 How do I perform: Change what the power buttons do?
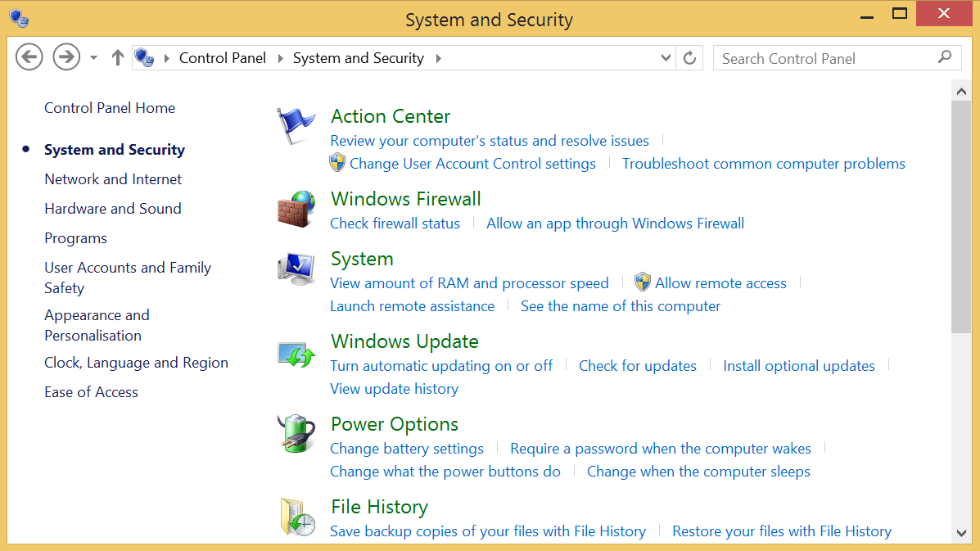[x=445, y=472]
